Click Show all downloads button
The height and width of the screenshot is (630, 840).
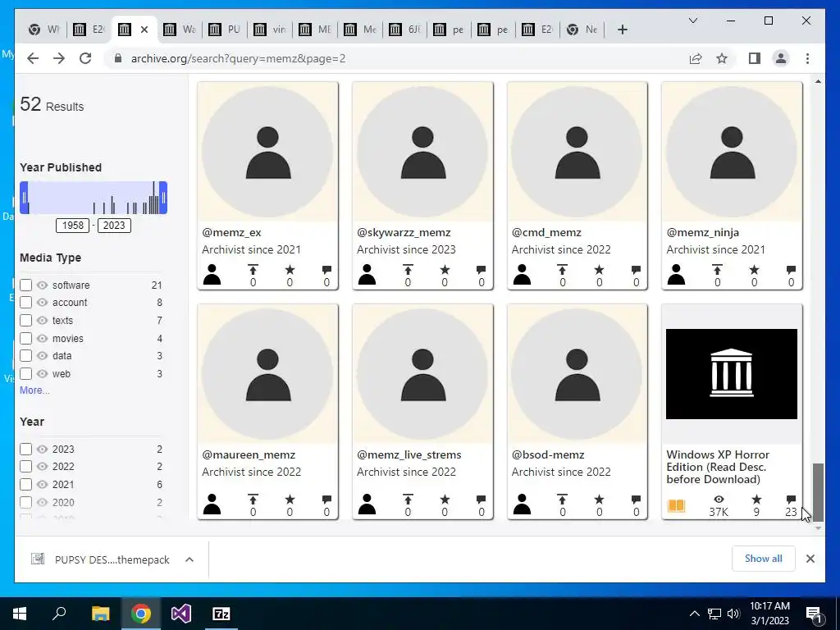tap(764, 558)
